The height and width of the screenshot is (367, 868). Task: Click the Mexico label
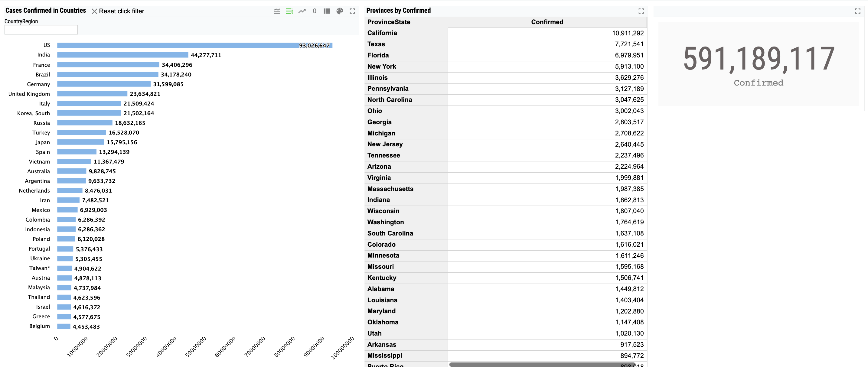(41, 210)
